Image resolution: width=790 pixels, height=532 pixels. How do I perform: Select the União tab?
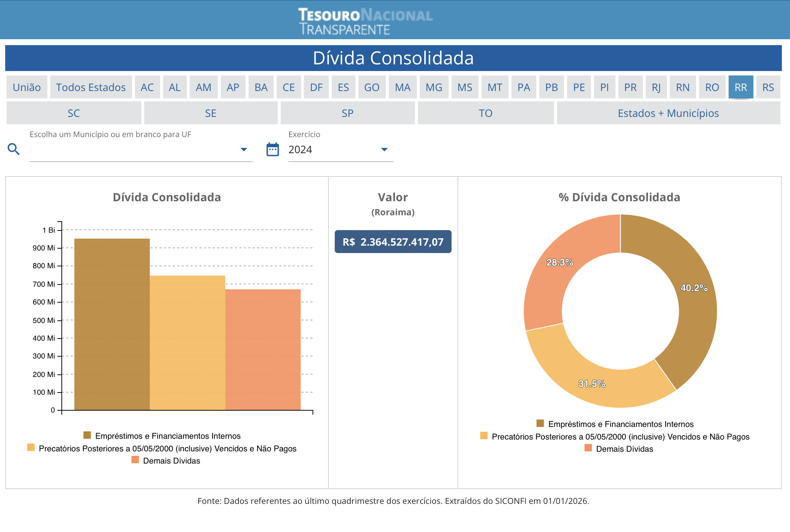click(27, 87)
